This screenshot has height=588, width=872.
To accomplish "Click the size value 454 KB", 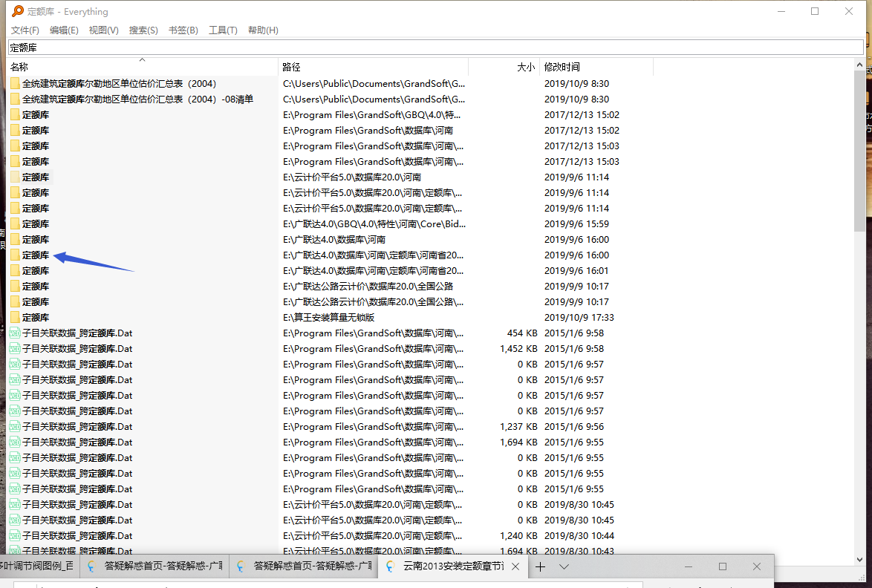I will (x=522, y=333).
